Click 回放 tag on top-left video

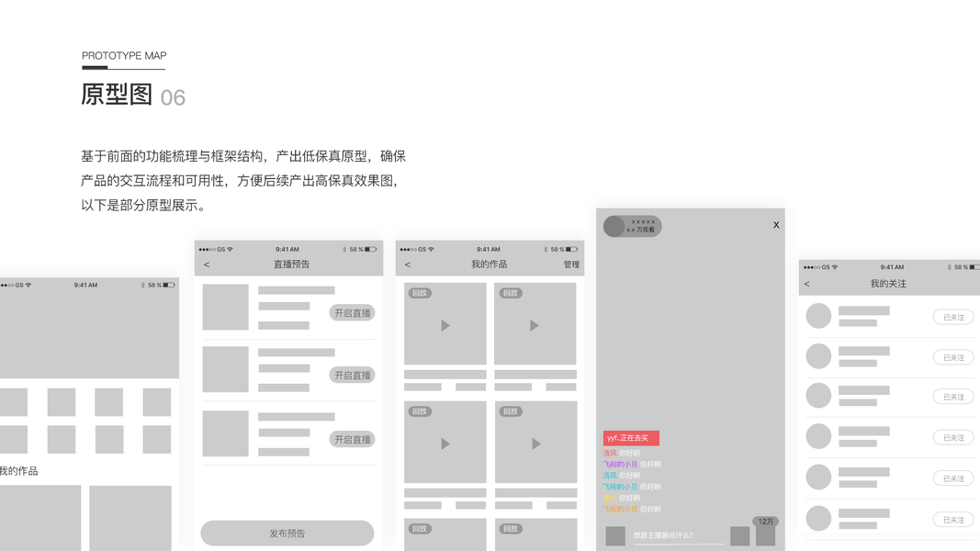pos(420,293)
